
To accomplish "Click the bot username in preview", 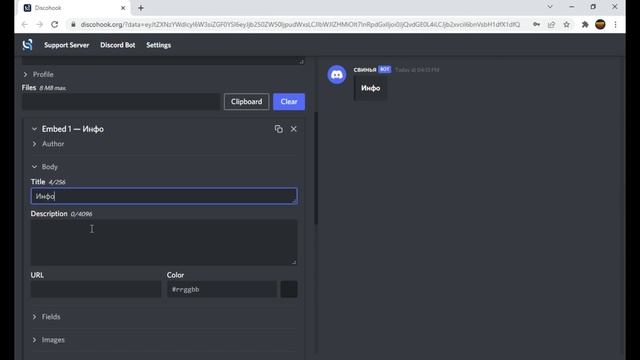I will 364,69.
